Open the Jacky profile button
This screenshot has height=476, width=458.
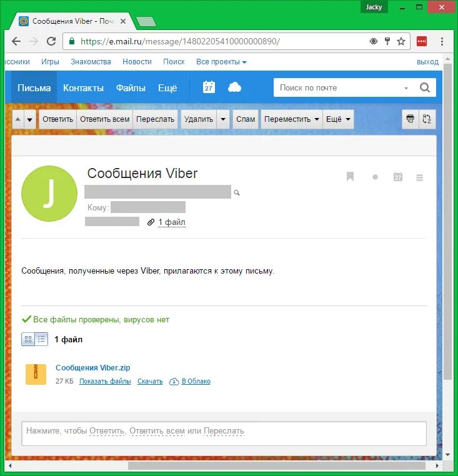pos(374,7)
